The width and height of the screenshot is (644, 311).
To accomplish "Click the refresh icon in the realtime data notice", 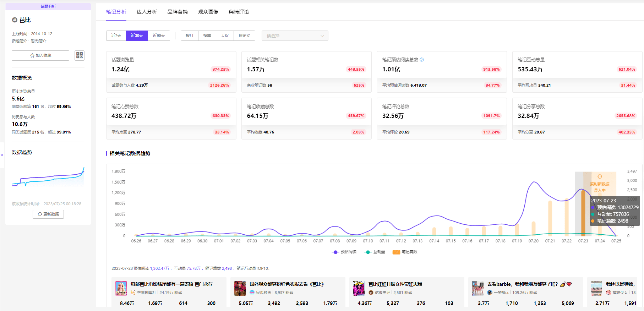I will (600, 176).
